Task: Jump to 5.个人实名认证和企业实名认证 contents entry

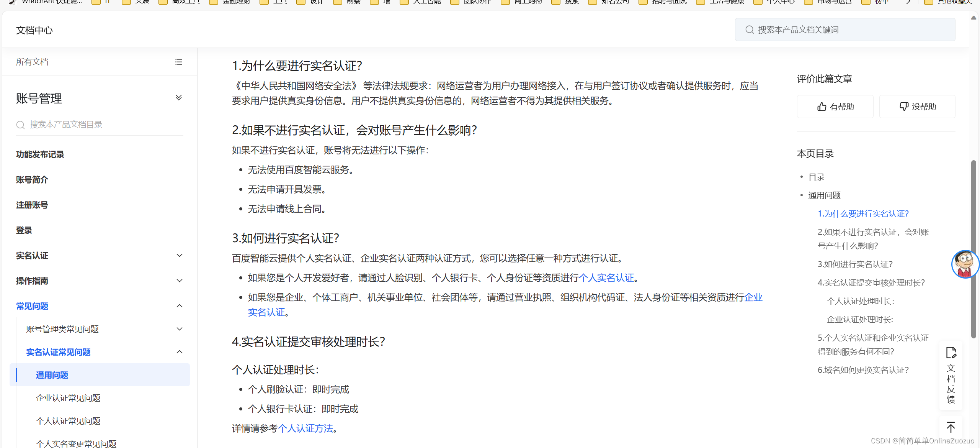Action: pos(873,345)
